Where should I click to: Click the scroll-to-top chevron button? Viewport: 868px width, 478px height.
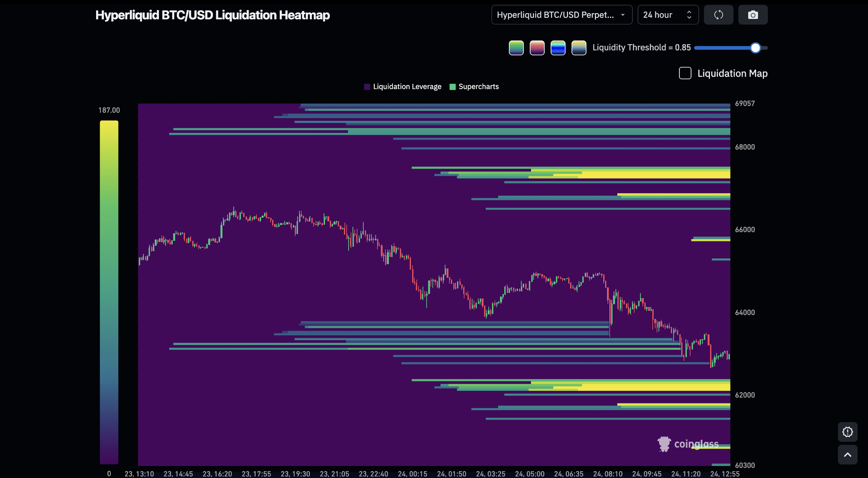pos(848,455)
